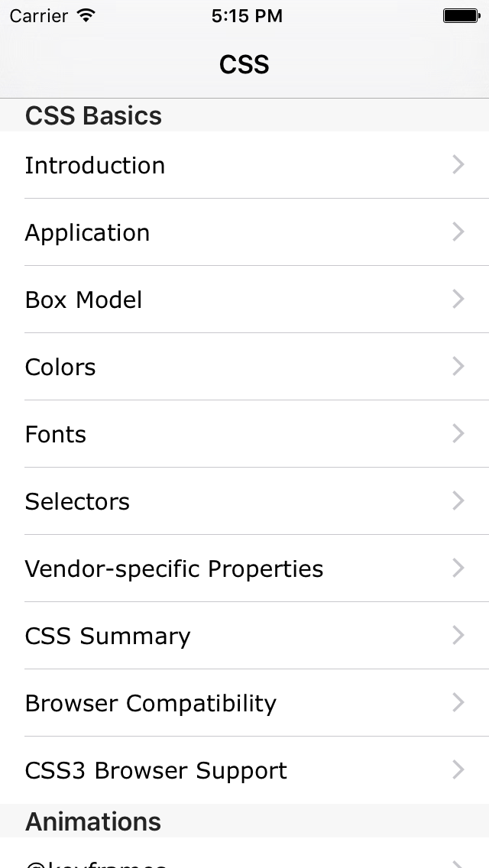Click the battery icon in status bar
This screenshot has width=489, height=868.
[461, 15]
